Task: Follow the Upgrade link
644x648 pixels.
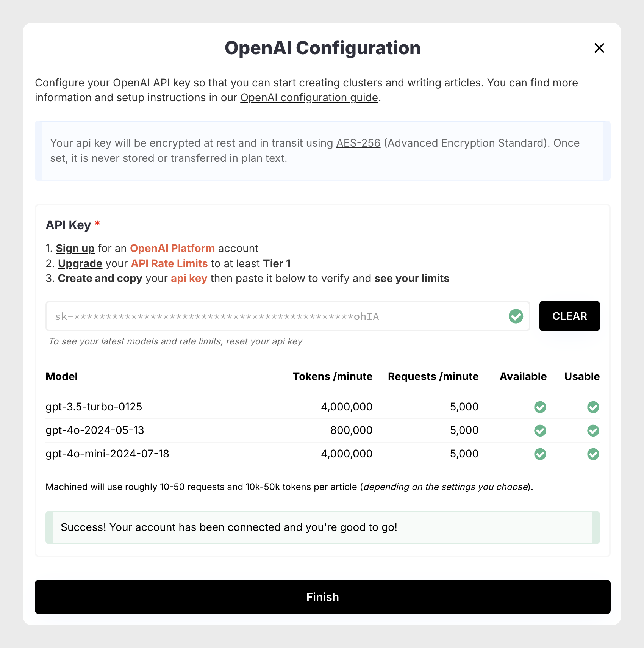Action: [80, 264]
